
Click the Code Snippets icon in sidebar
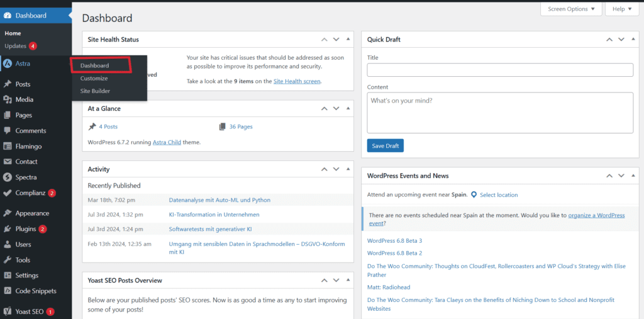click(8, 291)
